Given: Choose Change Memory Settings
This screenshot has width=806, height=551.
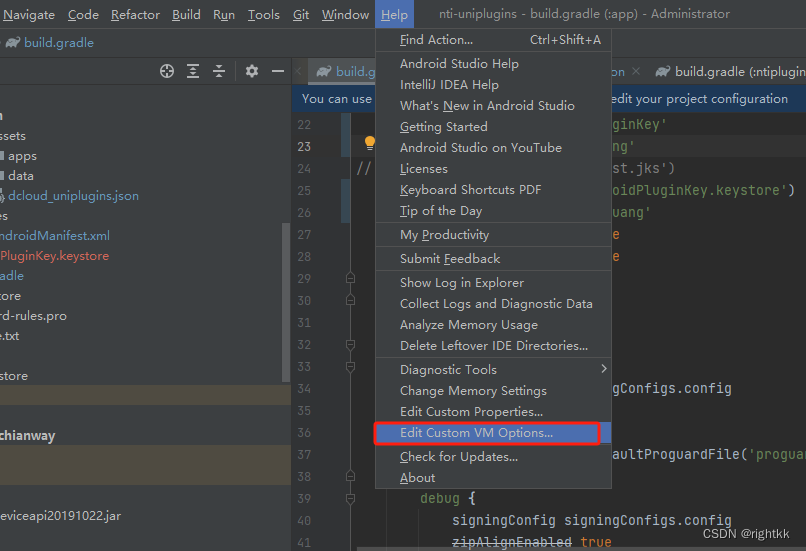Looking at the screenshot, I should click(x=493, y=391).
